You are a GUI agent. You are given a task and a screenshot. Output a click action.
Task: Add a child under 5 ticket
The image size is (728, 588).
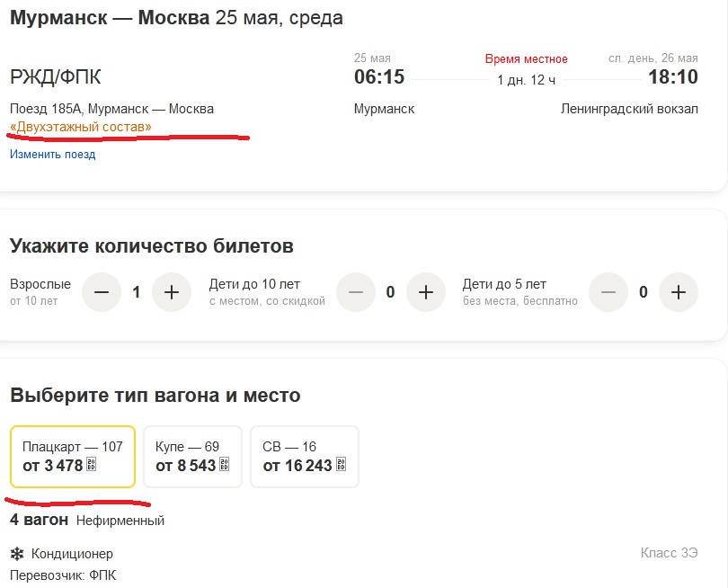point(679,292)
